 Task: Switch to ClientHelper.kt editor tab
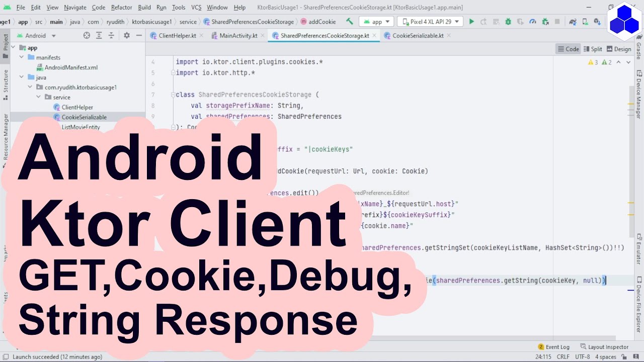point(177,36)
